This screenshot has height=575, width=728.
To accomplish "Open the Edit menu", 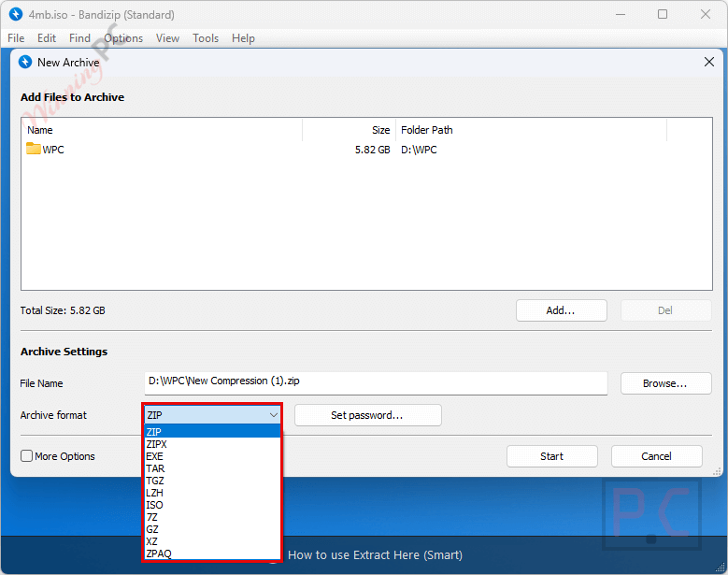I will click(x=47, y=38).
